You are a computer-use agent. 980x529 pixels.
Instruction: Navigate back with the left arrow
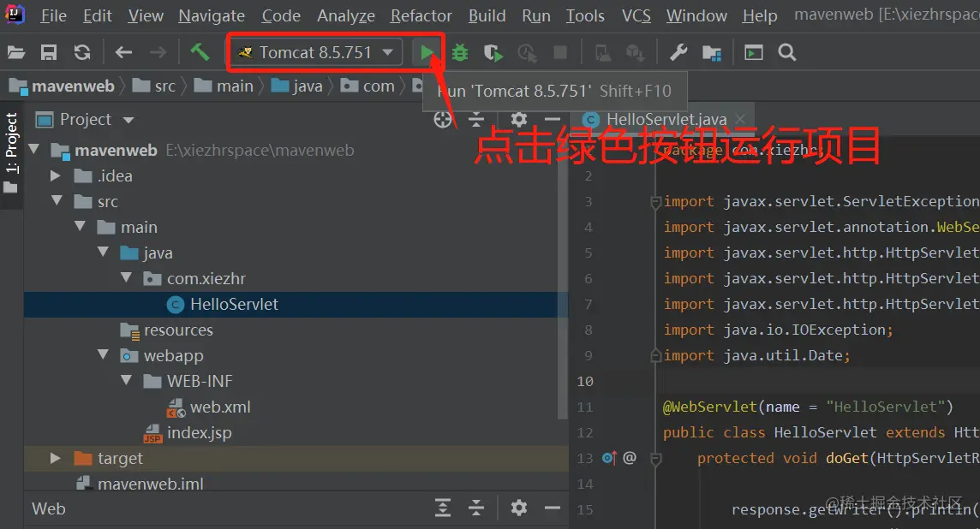click(x=123, y=52)
